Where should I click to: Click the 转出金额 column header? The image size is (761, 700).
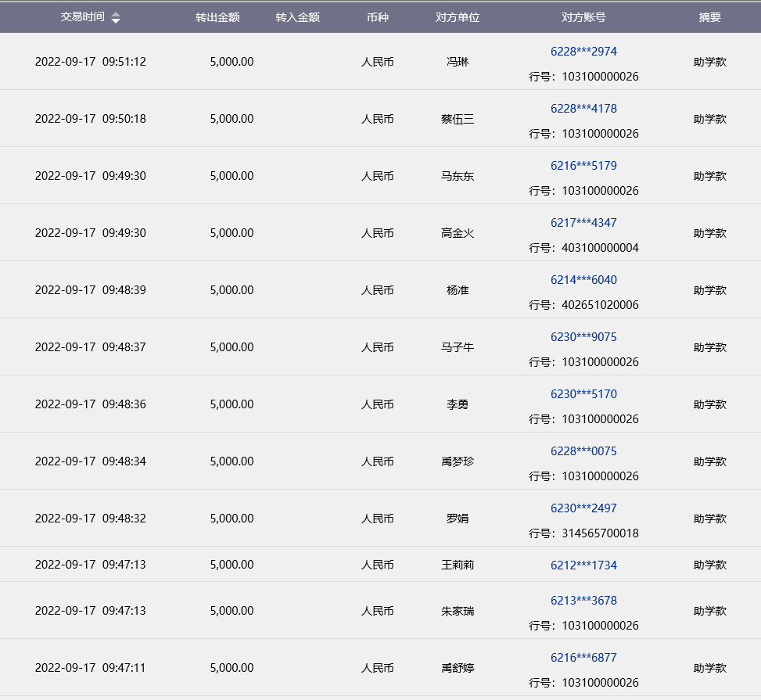[x=217, y=17]
